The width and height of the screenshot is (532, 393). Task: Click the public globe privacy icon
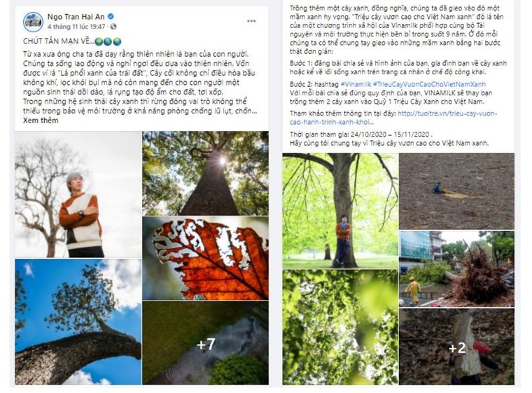pyautogui.click(x=113, y=26)
